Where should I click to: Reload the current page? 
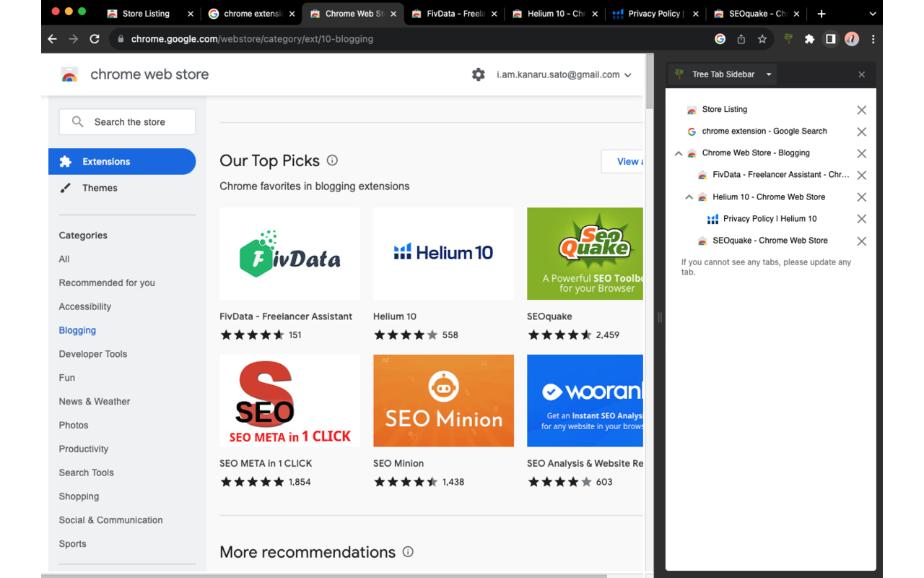[94, 39]
